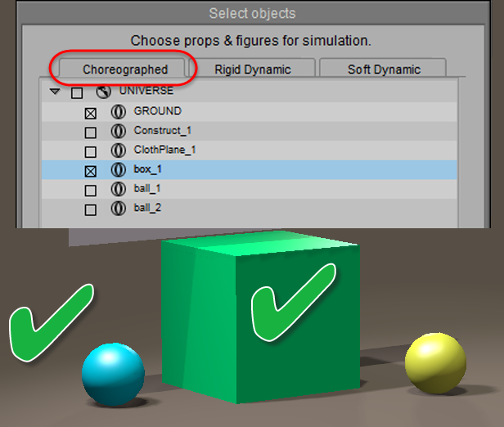Select the UNIVERSE label
Image resolution: width=504 pixels, height=427 pixels.
coord(146,91)
